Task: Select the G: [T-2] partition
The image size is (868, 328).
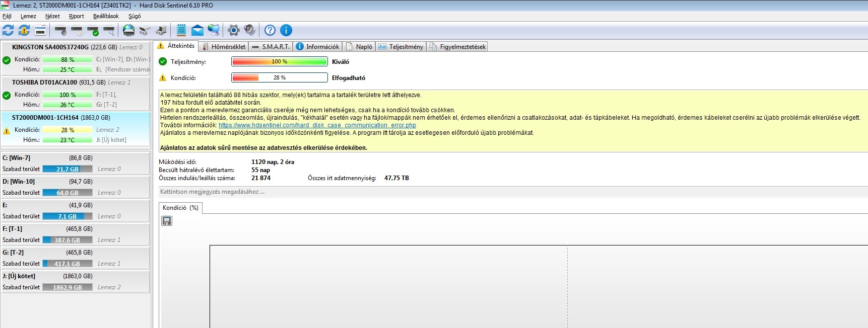Action: click(x=76, y=258)
